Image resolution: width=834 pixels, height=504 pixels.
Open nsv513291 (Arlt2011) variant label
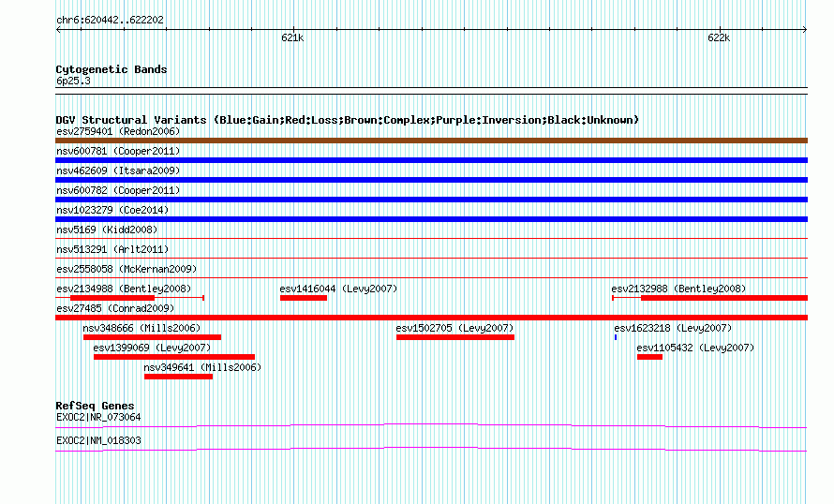[x=112, y=249]
